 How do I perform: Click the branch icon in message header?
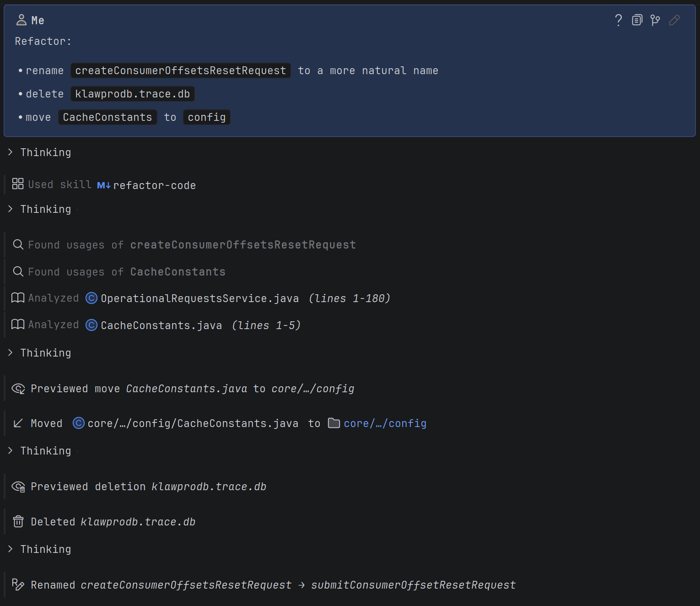655,20
